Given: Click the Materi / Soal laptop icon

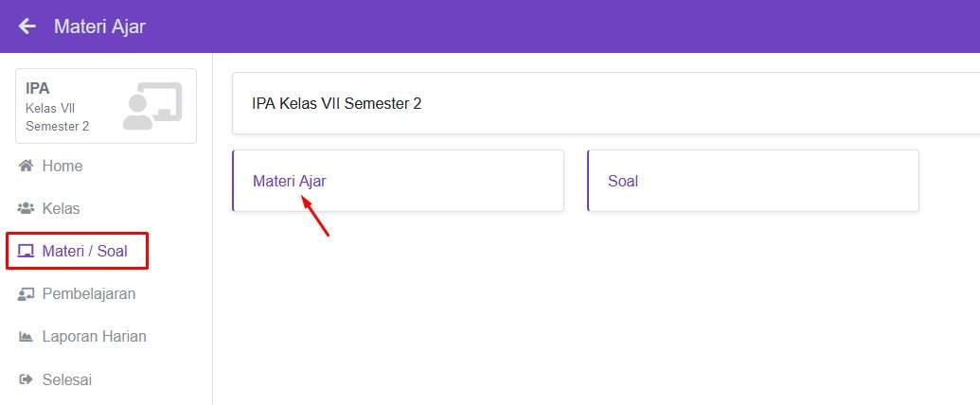Looking at the screenshot, I should pyautogui.click(x=27, y=252).
